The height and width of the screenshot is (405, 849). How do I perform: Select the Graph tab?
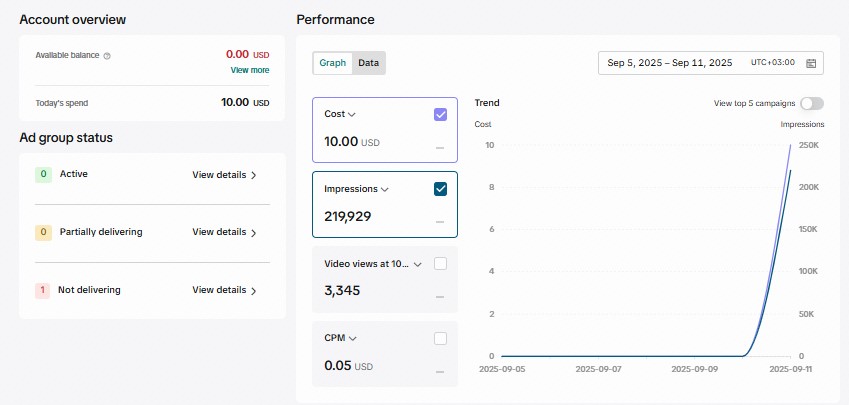(333, 63)
